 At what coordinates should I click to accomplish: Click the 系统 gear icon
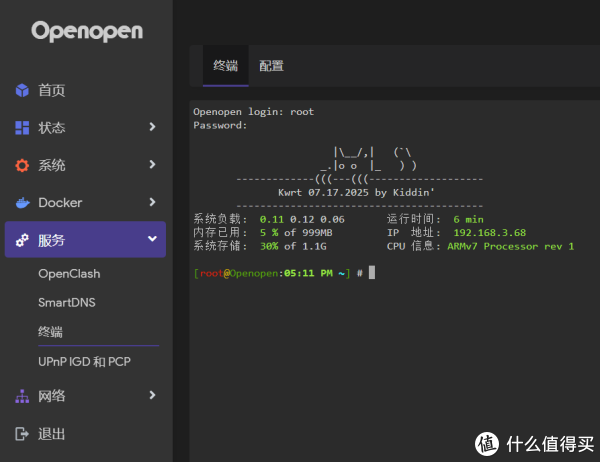pos(22,165)
